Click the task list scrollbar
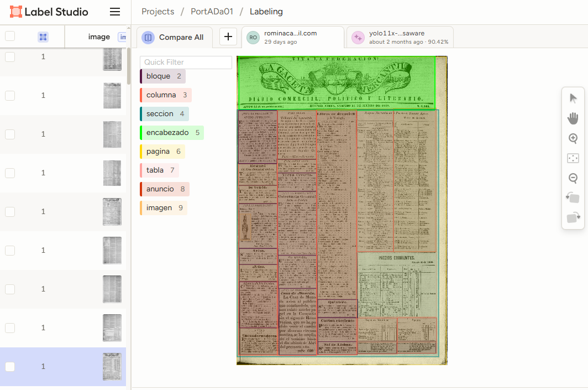The image size is (588, 390). tap(129, 66)
